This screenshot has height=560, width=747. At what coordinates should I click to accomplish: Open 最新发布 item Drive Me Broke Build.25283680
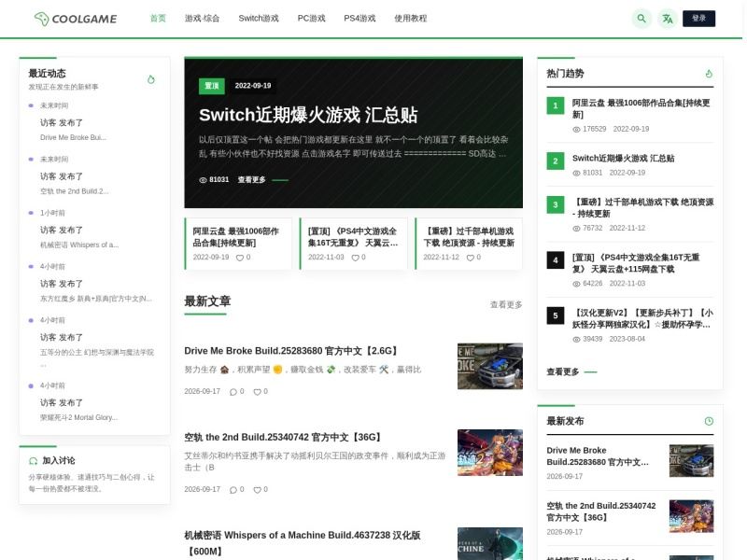coord(598,456)
